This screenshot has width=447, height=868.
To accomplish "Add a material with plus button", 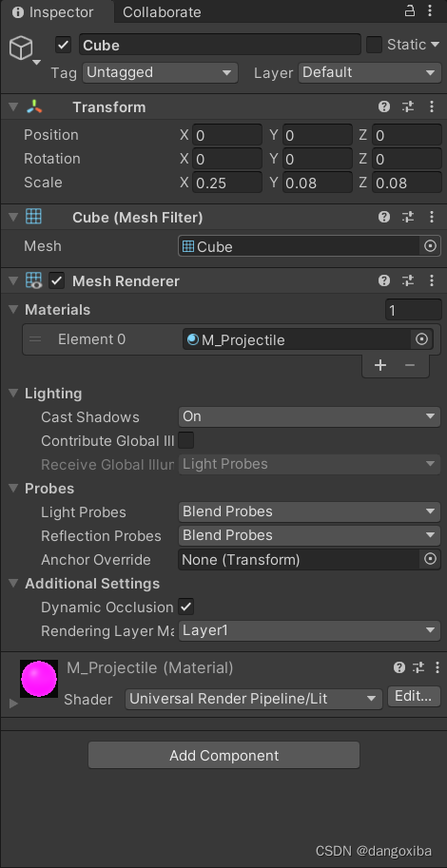I will tap(380, 365).
